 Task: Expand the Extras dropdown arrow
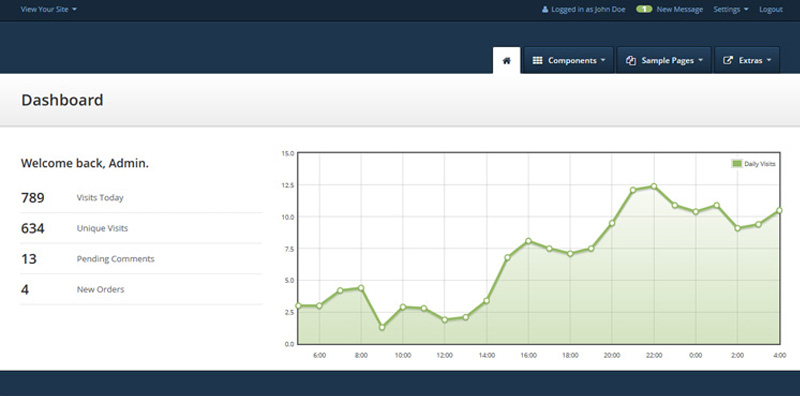768,61
